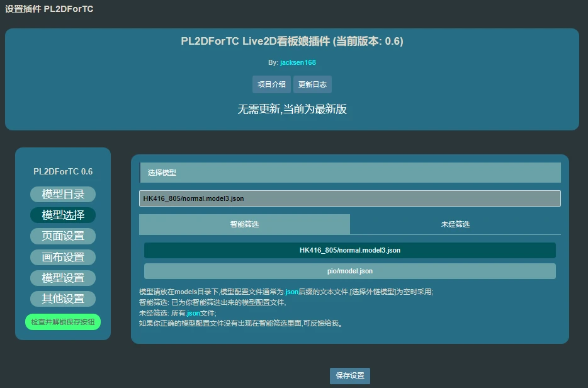The image size is (588, 388).
Task: Focus the model path input field
Action: [350, 198]
